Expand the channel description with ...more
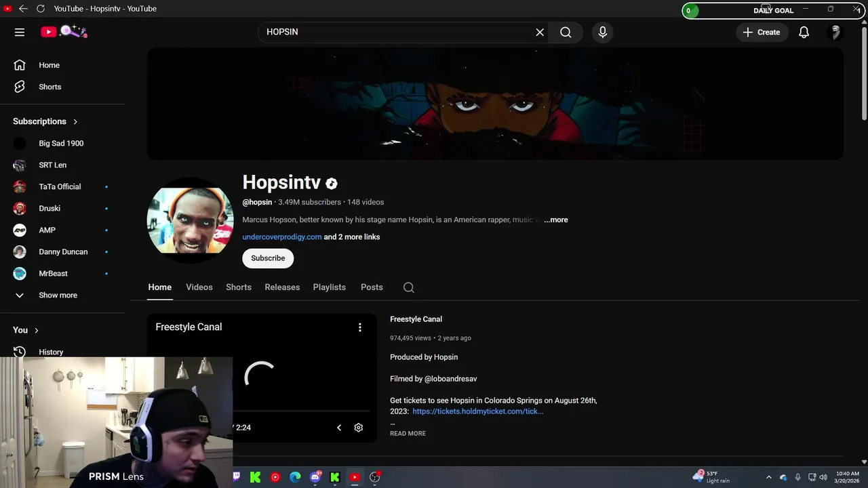The height and width of the screenshot is (488, 868). click(x=556, y=220)
